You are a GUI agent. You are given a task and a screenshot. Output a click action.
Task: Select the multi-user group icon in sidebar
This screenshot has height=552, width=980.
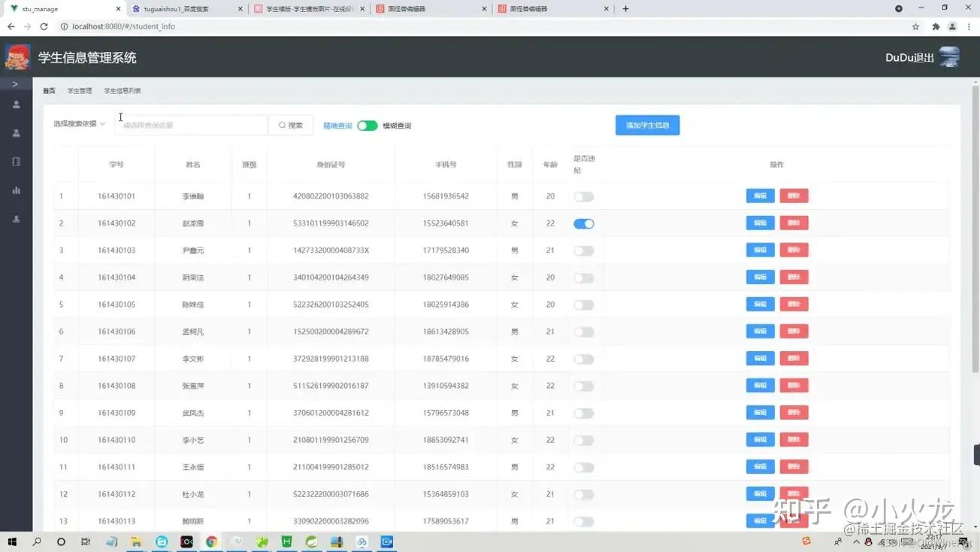pos(17,133)
